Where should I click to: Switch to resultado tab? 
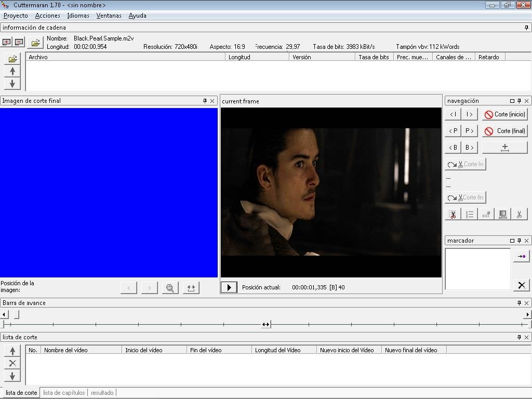[102, 393]
